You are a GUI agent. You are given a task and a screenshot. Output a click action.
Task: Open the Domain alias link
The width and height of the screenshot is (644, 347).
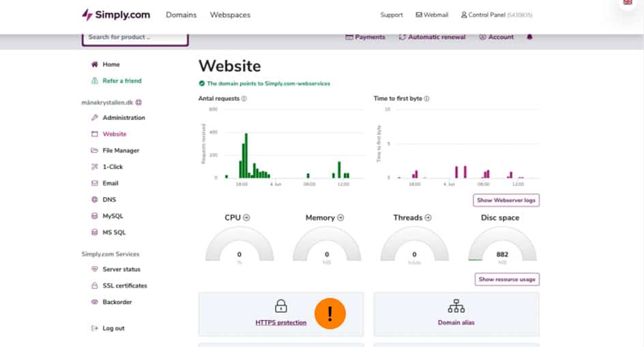click(x=456, y=322)
